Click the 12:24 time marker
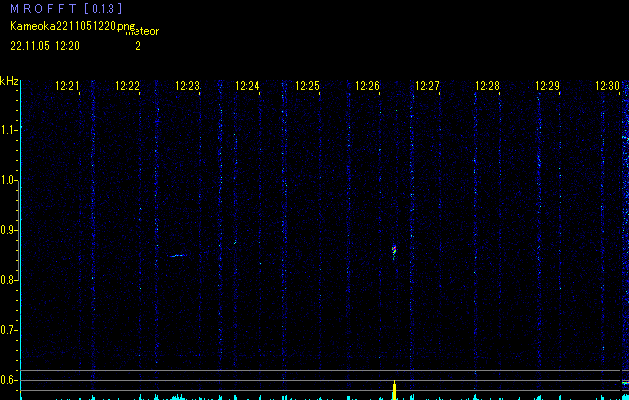The width and height of the screenshot is (629, 400). coord(247,86)
